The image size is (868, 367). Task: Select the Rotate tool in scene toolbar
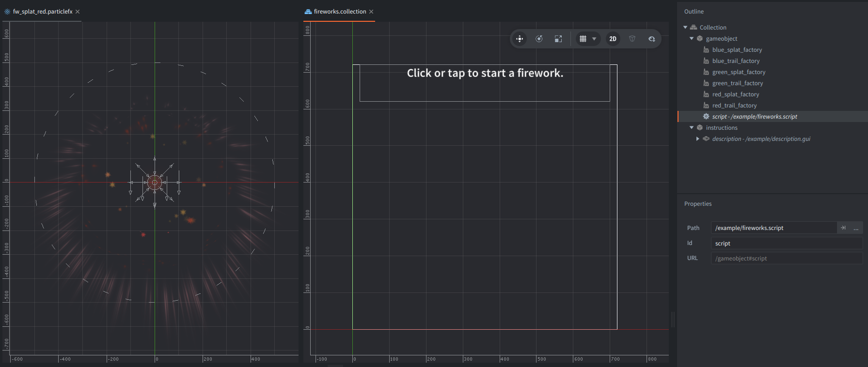tap(539, 39)
